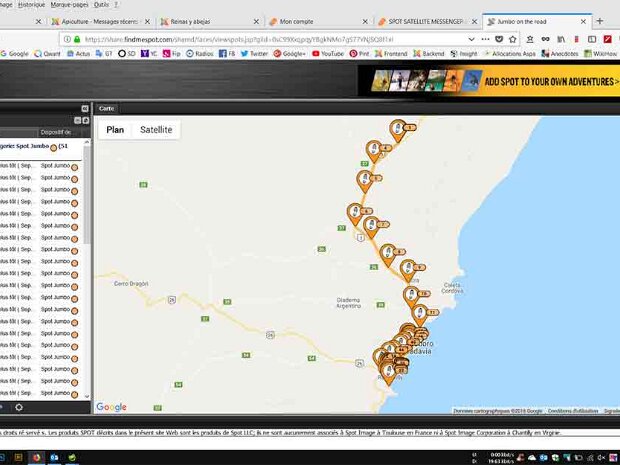The height and width of the screenshot is (465, 620).
Task: Open the Outils menu
Action: point(101,5)
